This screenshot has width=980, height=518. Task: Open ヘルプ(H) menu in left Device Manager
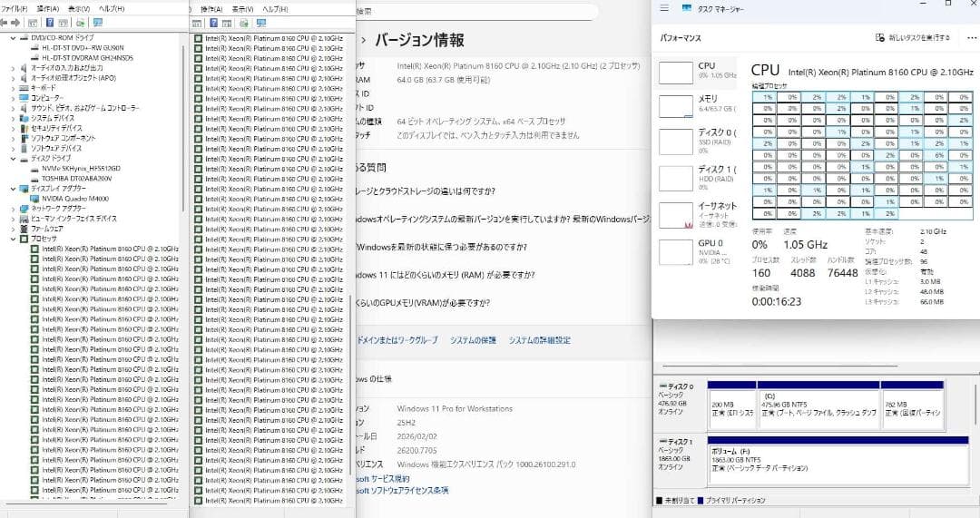click(112, 9)
